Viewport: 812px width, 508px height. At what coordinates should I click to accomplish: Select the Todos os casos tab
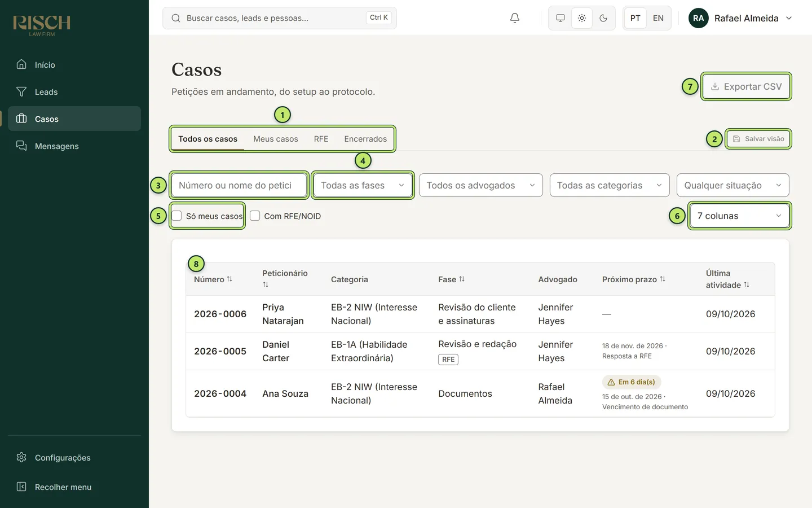click(208, 139)
